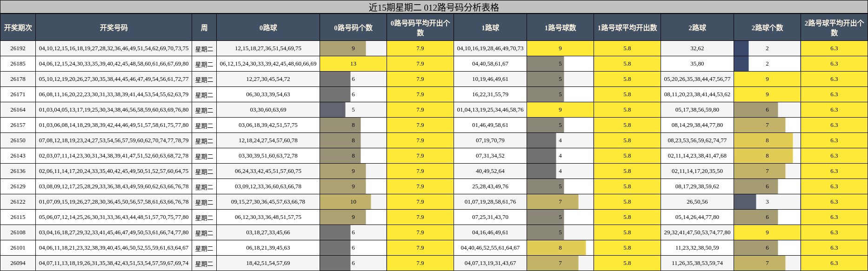Select the 1路号球数 column header
The height and width of the screenshot is (271, 868).
click(x=560, y=27)
